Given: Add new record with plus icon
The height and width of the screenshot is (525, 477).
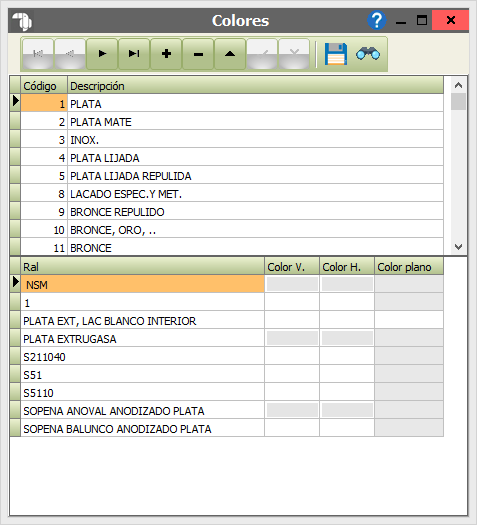Looking at the screenshot, I should point(166,54).
